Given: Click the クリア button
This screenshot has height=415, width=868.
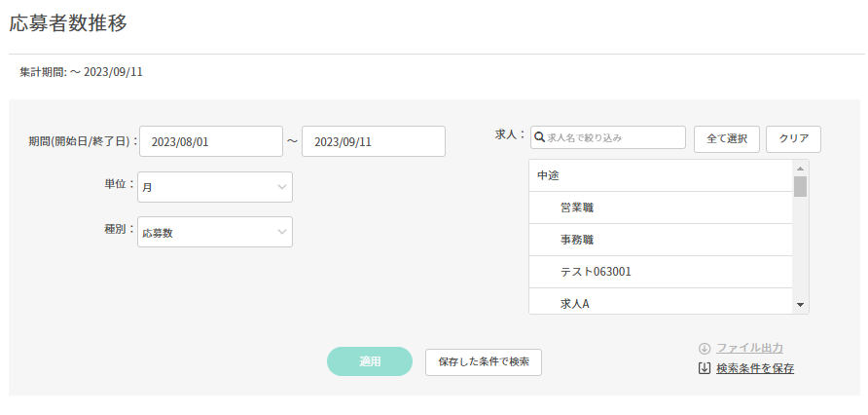Looking at the screenshot, I should 793,139.
